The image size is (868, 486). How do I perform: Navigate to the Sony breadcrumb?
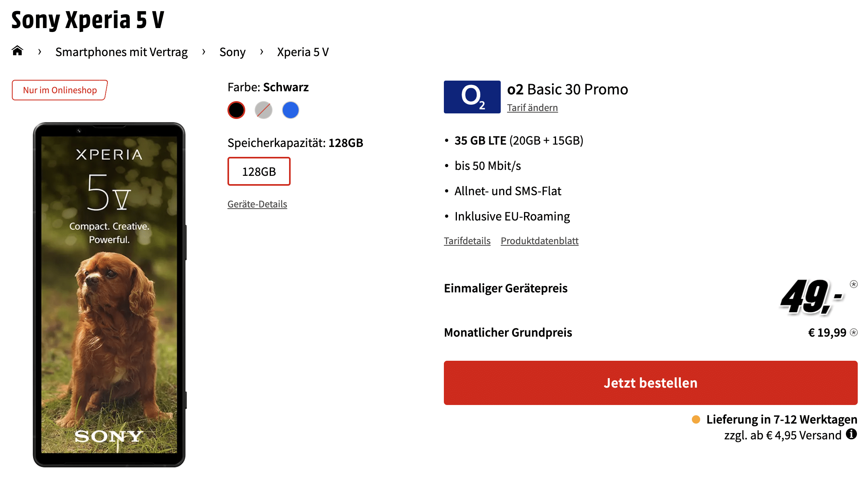click(233, 52)
